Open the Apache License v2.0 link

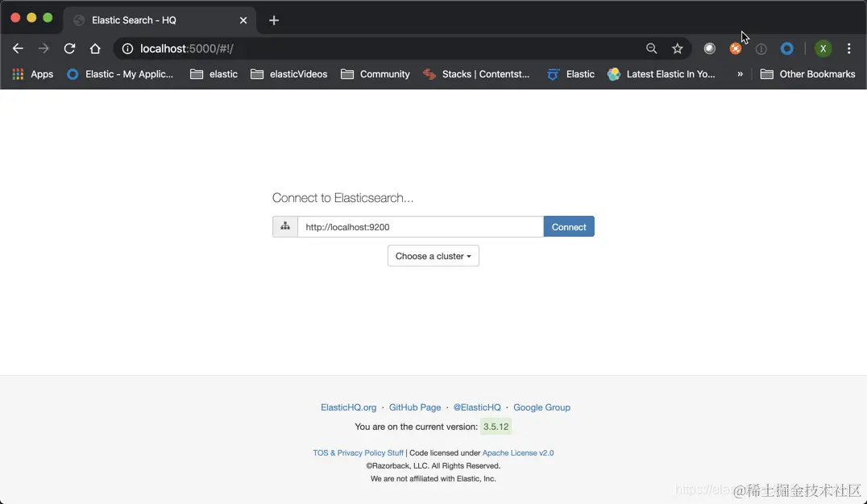tap(518, 452)
